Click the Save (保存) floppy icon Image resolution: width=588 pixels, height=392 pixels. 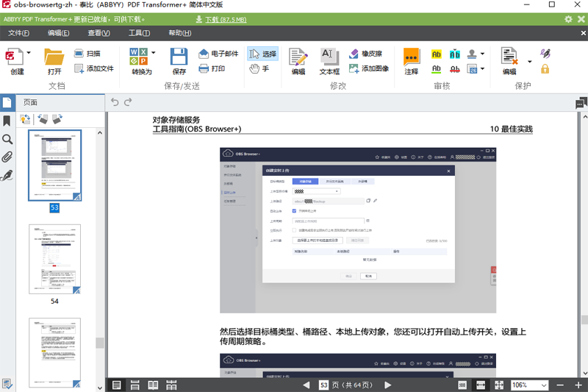[x=179, y=57]
